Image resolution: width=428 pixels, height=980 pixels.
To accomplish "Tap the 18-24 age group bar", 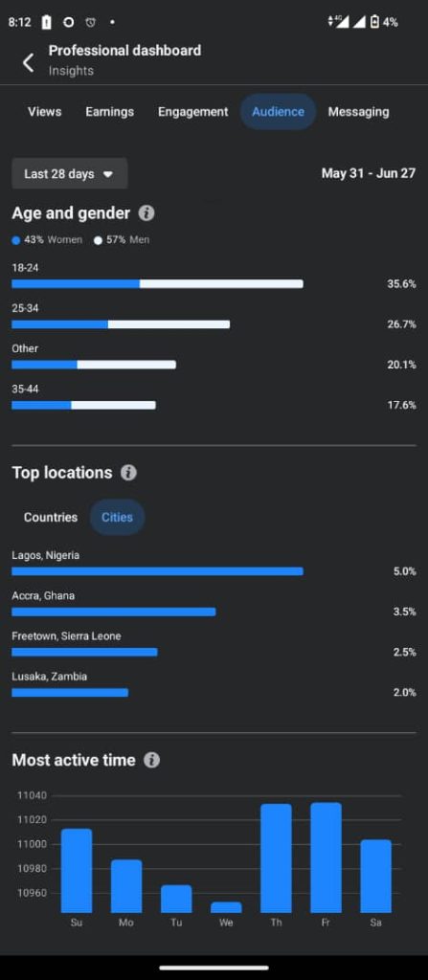I will point(158,283).
